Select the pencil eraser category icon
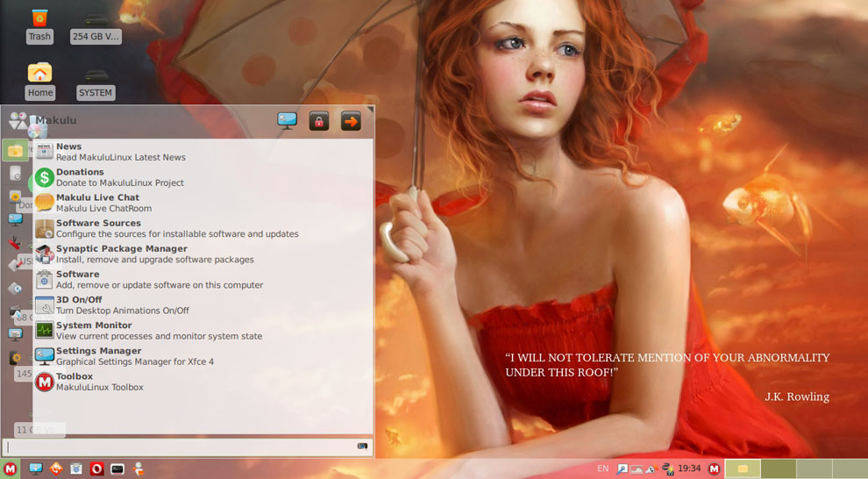The height and width of the screenshot is (479, 868). 16,265
